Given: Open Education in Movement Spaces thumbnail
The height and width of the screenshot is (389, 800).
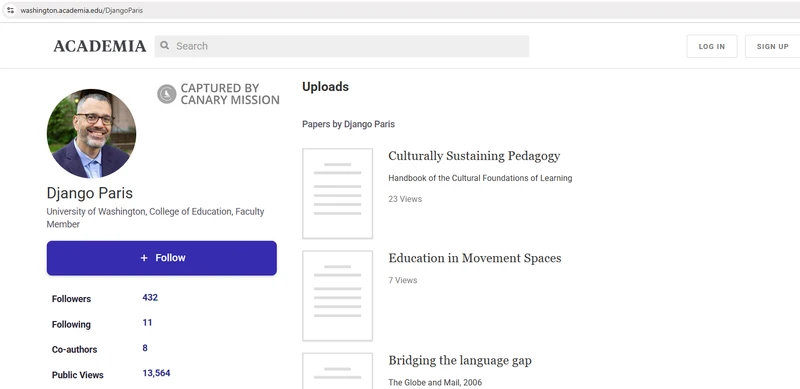Looking at the screenshot, I should click(337, 296).
